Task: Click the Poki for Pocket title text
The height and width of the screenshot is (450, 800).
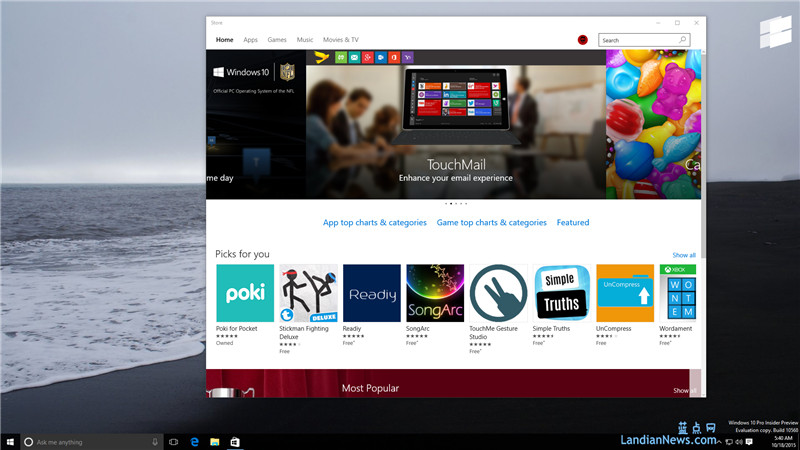Action: pyautogui.click(x=236, y=329)
